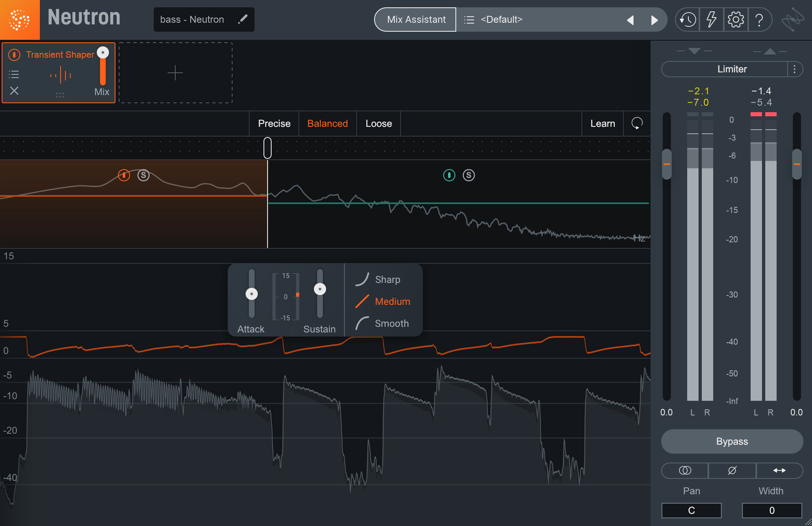Adjust the output gain fader handle

[797, 164]
